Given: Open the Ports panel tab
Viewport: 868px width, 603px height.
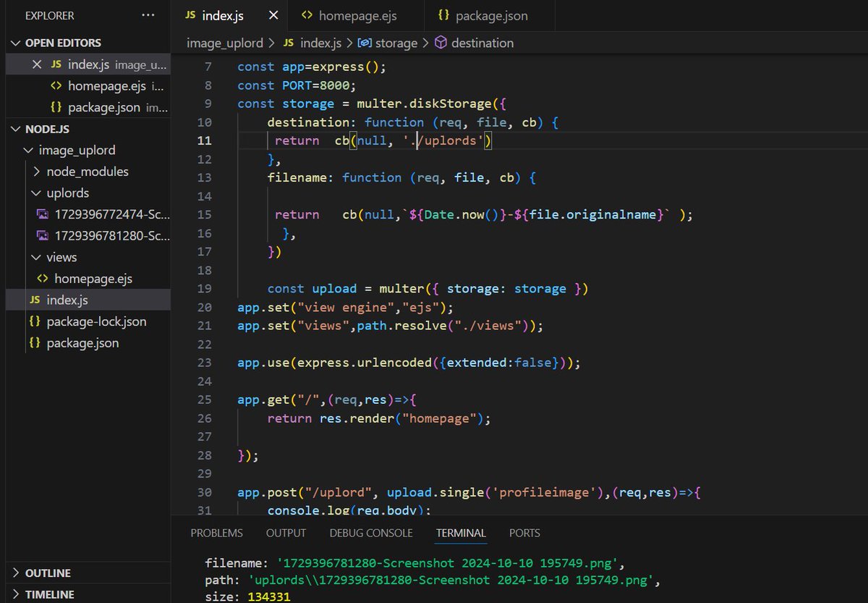Looking at the screenshot, I should [524, 533].
